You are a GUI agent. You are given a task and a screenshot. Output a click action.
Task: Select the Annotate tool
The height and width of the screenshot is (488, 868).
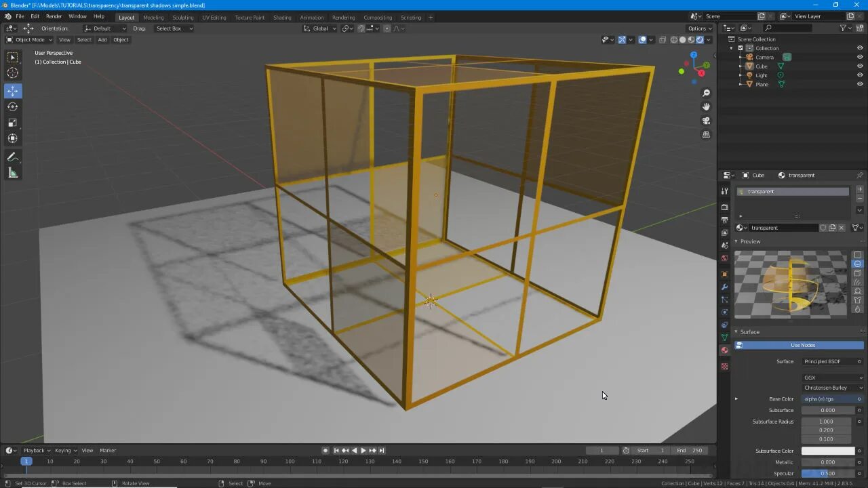[13, 157]
